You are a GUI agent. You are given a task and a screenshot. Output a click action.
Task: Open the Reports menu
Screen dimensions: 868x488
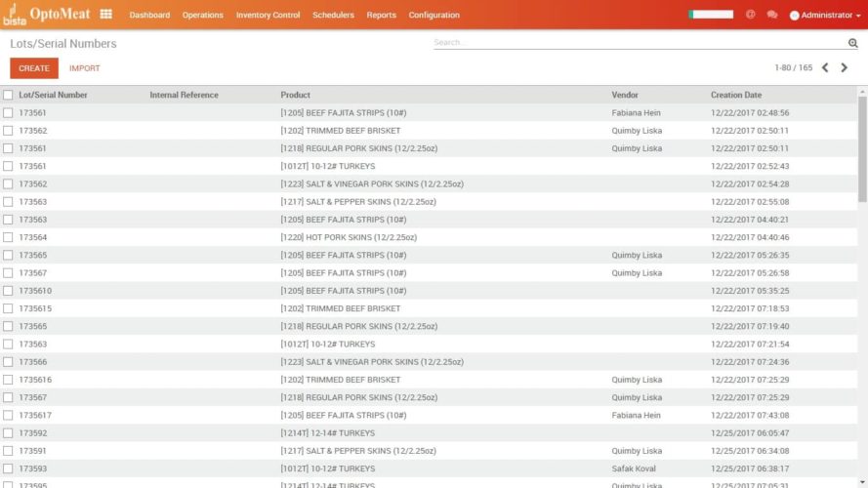click(x=381, y=16)
